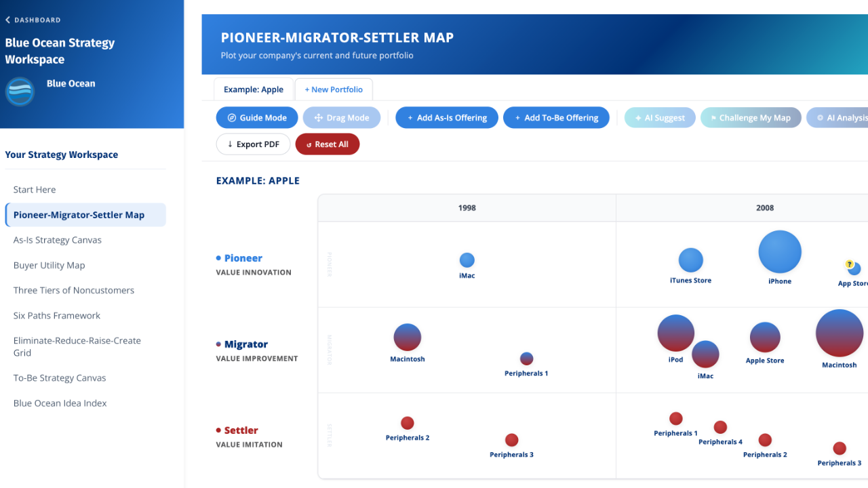This screenshot has height=488, width=868.
Task: Select the Peripherals 1 bubble under 1998
Action: pos(527,359)
